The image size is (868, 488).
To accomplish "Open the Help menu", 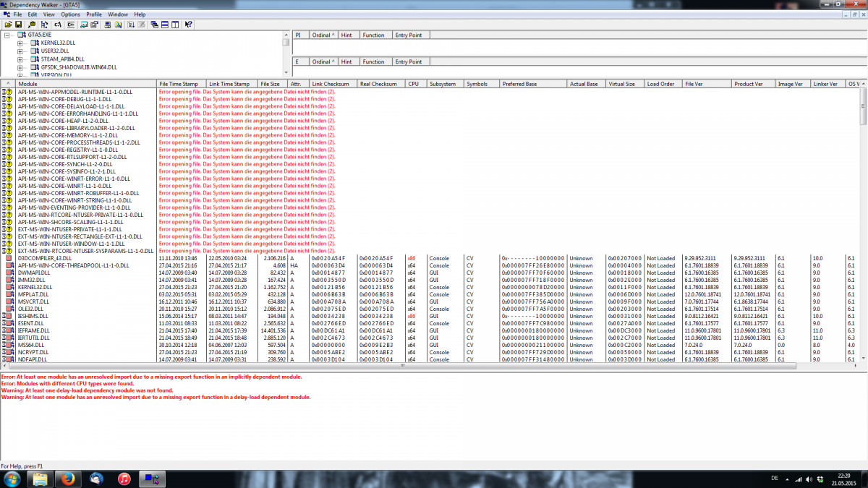I will coord(140,14).
